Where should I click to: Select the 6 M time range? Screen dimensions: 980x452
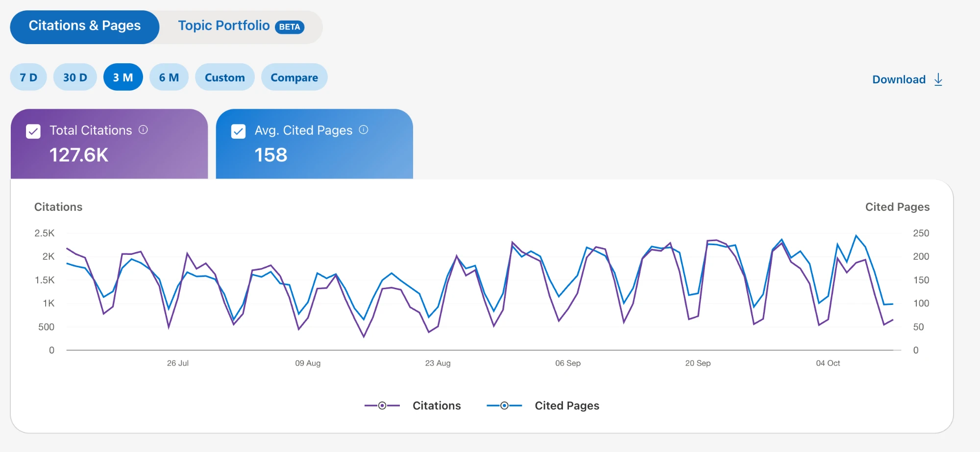[169, 77]
